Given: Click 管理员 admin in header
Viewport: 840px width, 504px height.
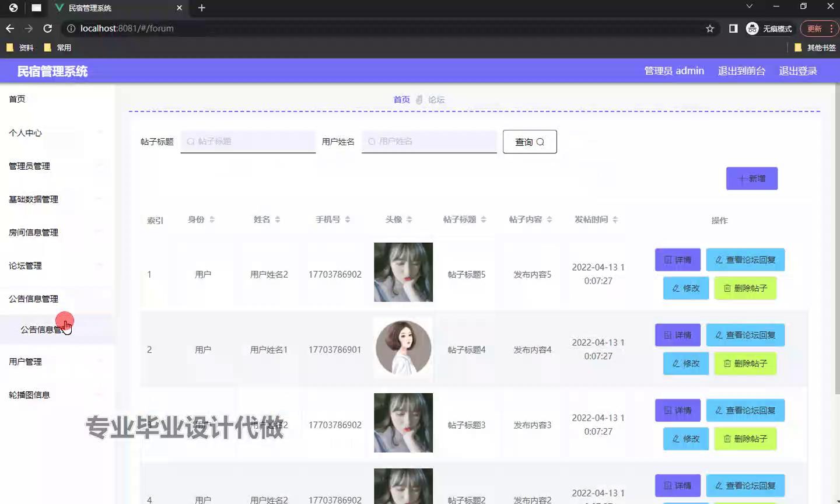Looking at the screenshot, I should [674, 71].
